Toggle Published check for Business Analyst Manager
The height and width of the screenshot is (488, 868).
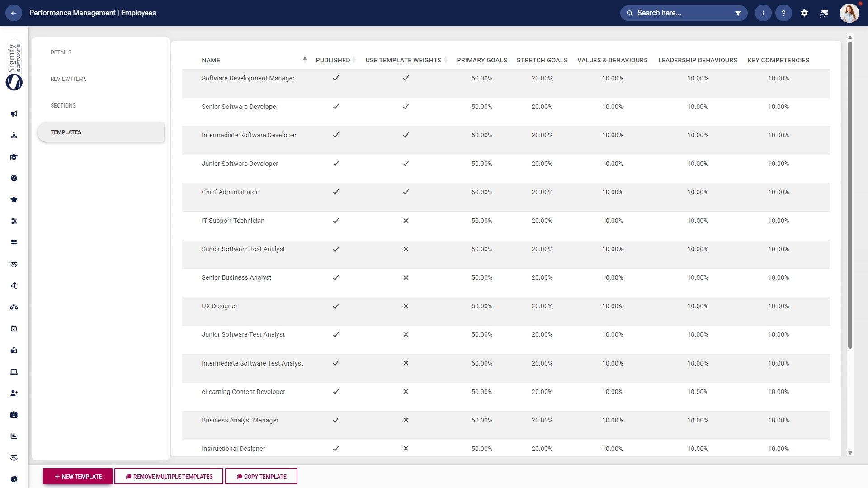click(335, 420)
